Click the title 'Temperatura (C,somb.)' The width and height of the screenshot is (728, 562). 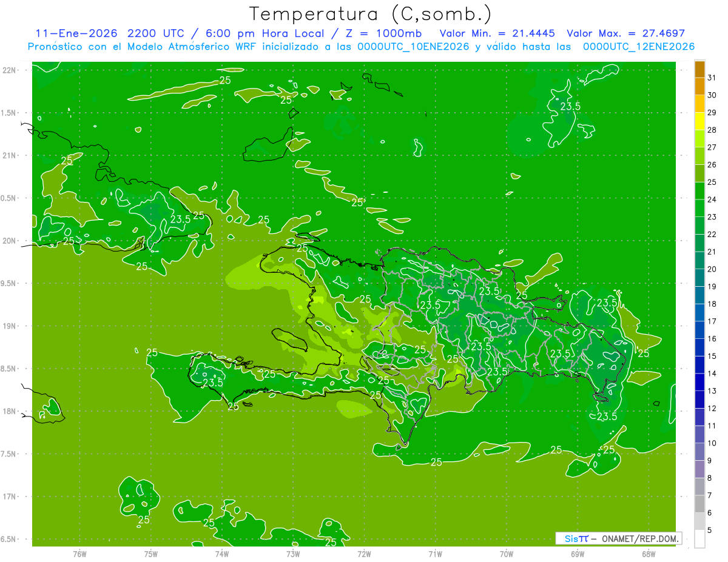pos(371,14)
